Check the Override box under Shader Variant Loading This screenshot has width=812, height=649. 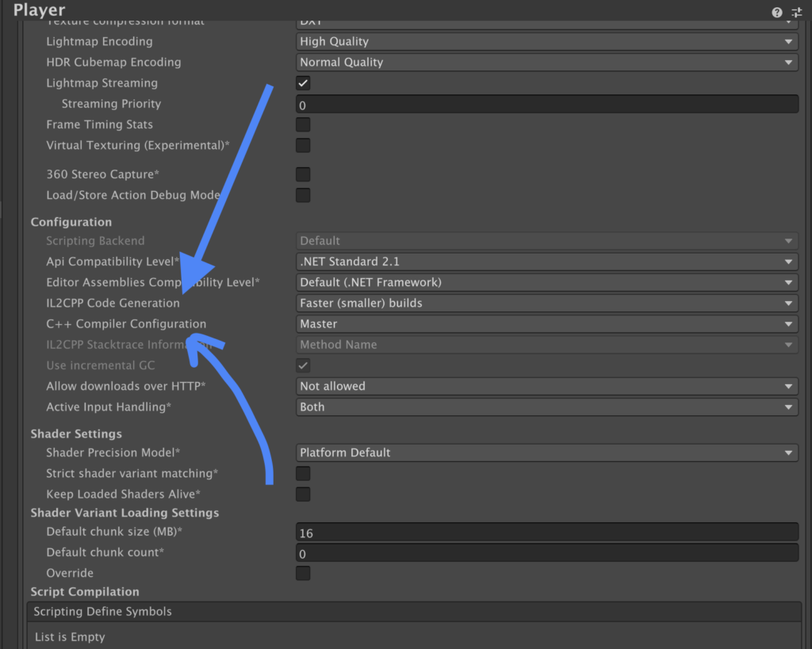303,573
